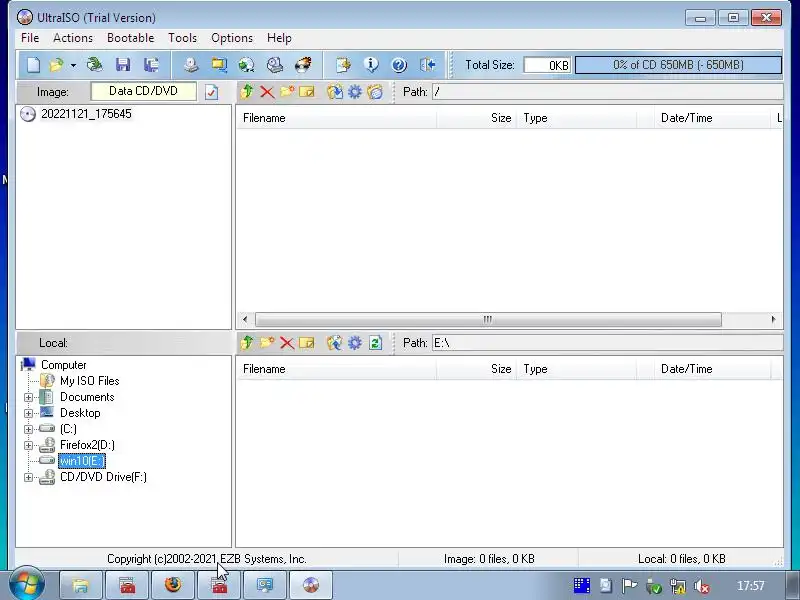Click the CD 650MB capacity progress bar
The width and height of the screenshot is (800, 600).
678,65
